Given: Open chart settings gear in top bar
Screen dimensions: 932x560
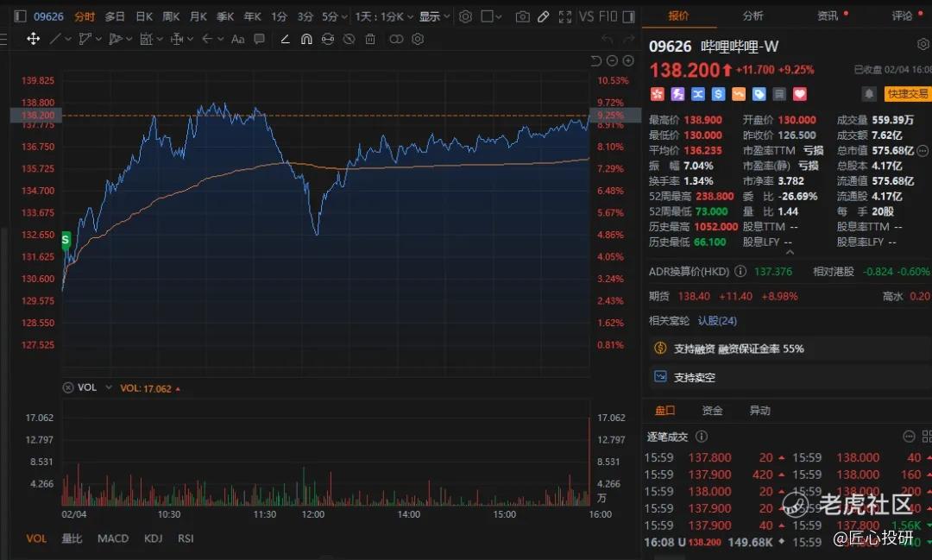Looking at the screenshot, I should point(465,16).
